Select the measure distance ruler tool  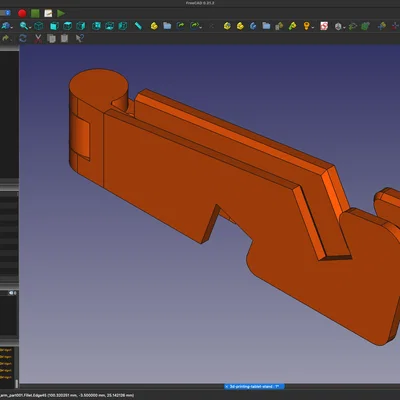pyautogui.click(x=138, y=26)
